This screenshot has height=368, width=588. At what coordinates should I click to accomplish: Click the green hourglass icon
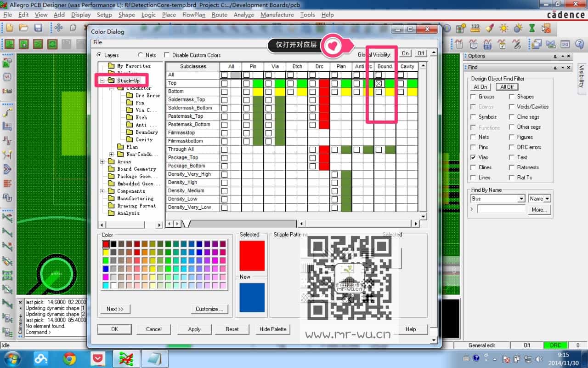[x=533, y=28]
